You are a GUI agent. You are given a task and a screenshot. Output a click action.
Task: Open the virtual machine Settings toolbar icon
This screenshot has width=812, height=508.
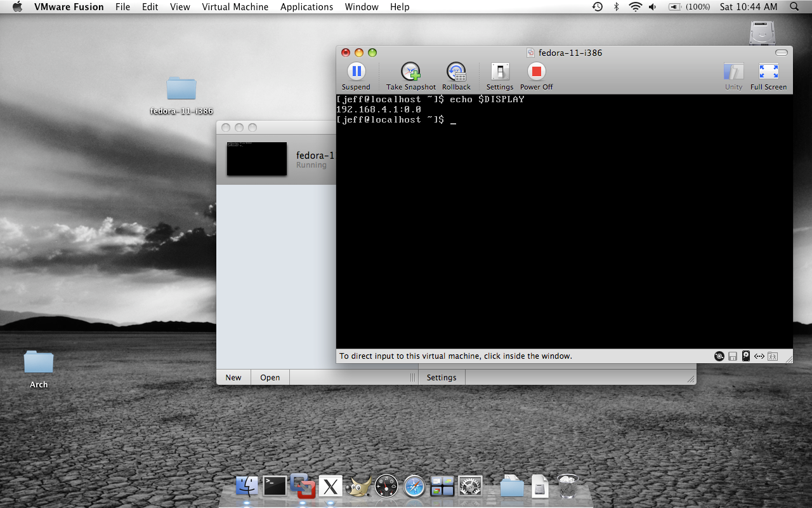coord(500,72)
